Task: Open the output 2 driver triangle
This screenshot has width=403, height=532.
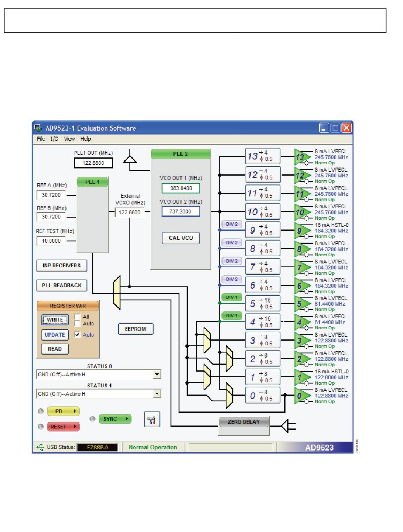Action: click(x=302, y=359)
